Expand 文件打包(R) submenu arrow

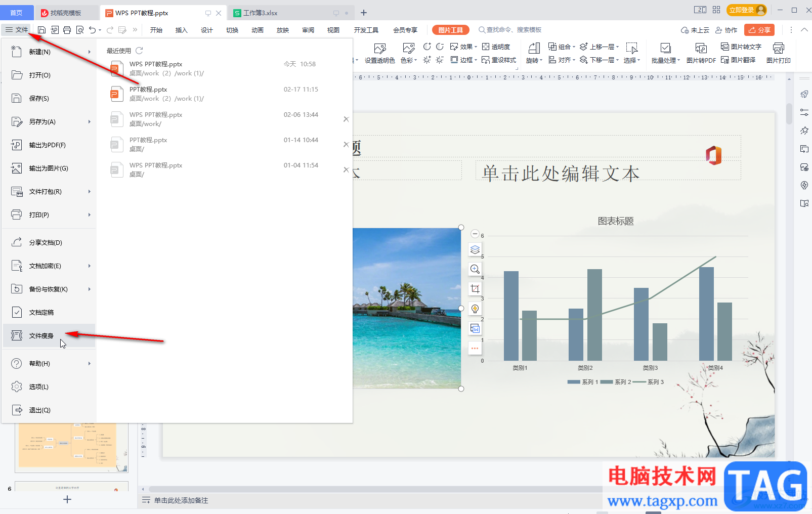89,191
